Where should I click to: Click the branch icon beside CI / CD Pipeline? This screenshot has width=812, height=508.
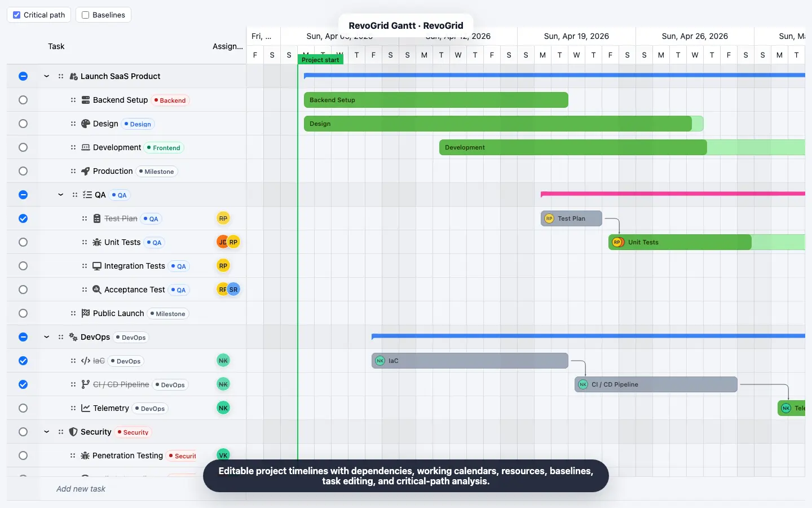pos(86,384)
